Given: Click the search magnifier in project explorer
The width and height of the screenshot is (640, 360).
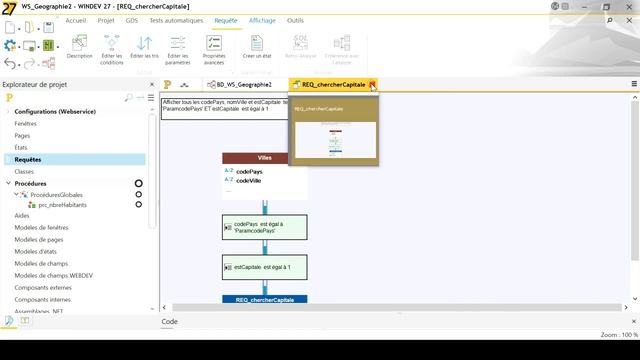Looking at the screenshot, I should click(x=129, y=98).
